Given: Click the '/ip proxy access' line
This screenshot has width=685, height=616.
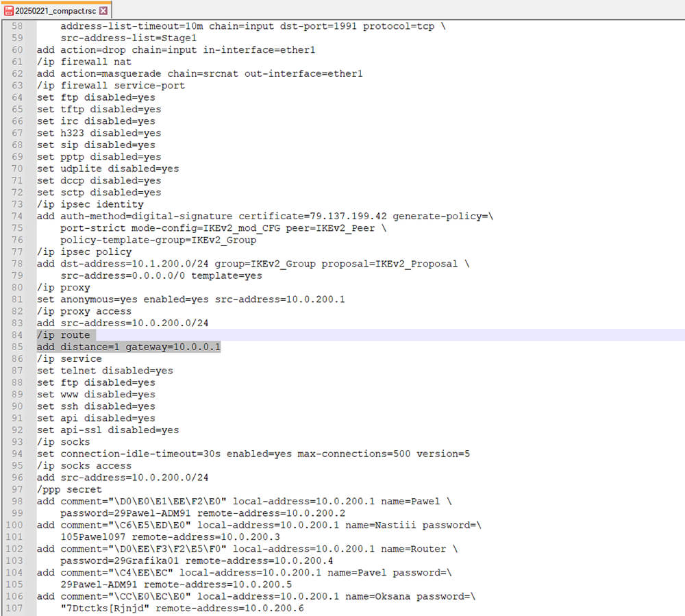Looking at the screenshot, I should (84, 311).
